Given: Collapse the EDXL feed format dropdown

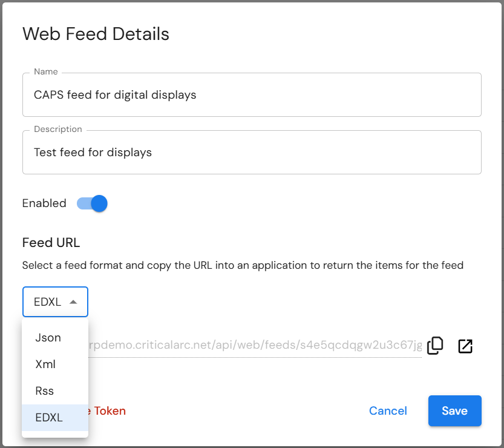Looking at the screenshot, I should (55, 301).
